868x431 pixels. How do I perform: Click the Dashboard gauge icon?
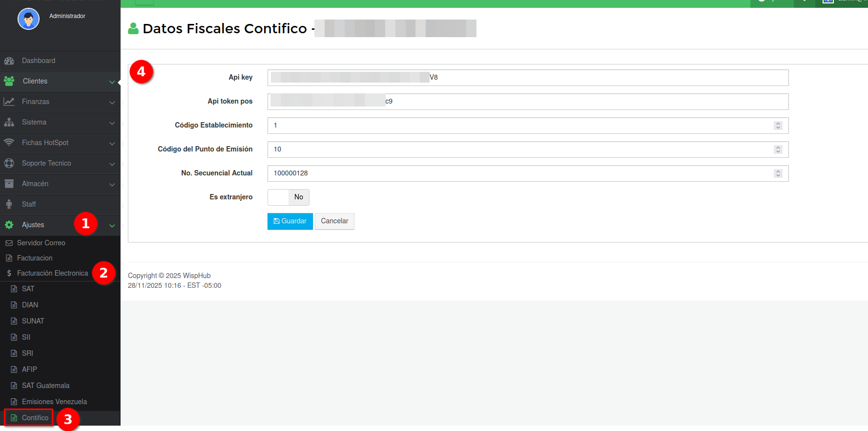[9, 61]
